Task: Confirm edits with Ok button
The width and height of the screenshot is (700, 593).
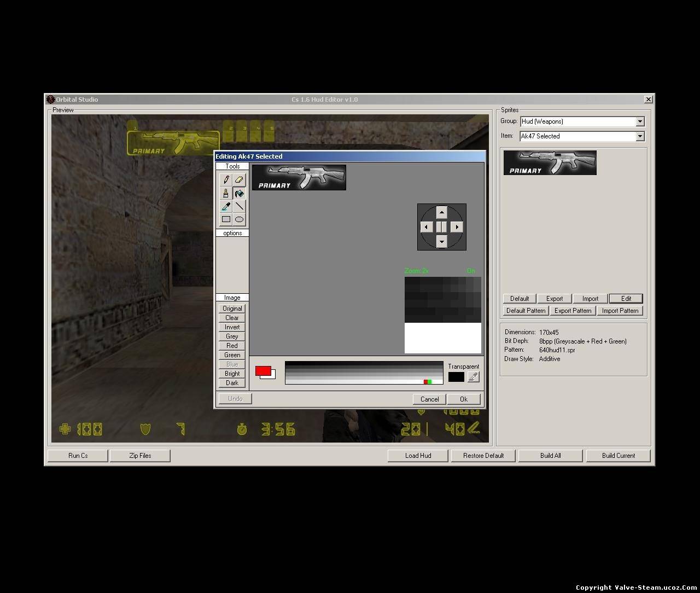Action: (x=464, y=399)
